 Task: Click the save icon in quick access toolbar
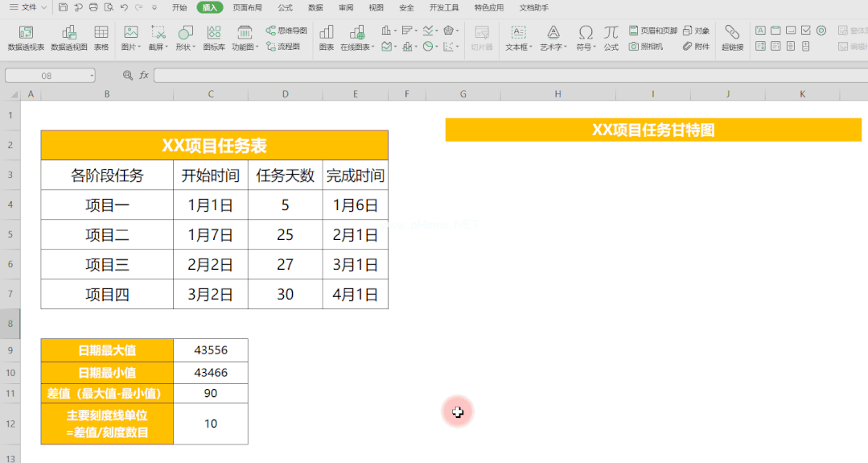[63, 8]
